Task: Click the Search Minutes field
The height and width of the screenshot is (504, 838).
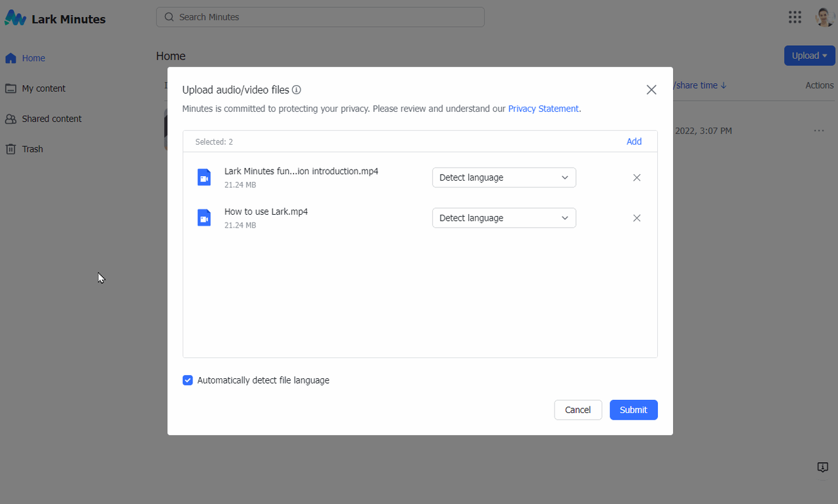Action: click(320, 17)
